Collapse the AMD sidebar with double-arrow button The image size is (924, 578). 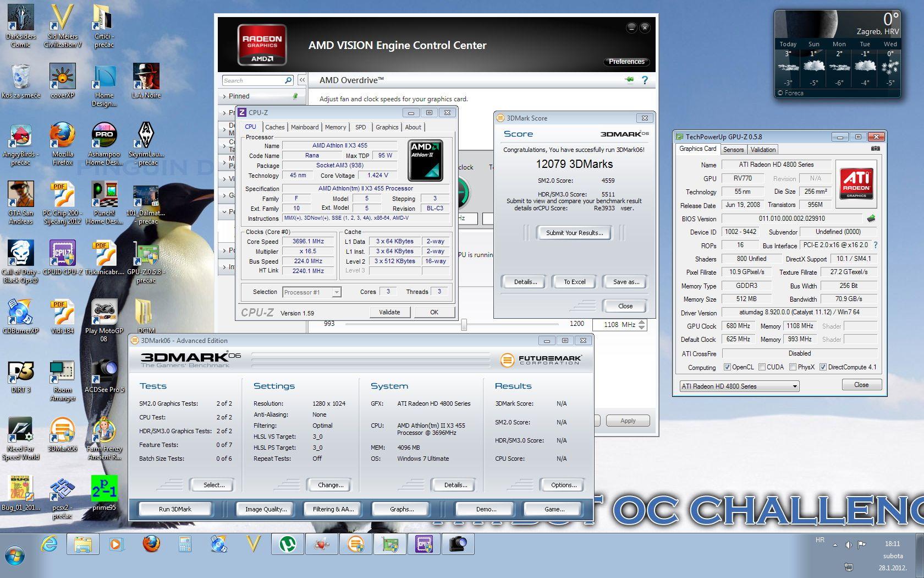[x=302, y=80]
